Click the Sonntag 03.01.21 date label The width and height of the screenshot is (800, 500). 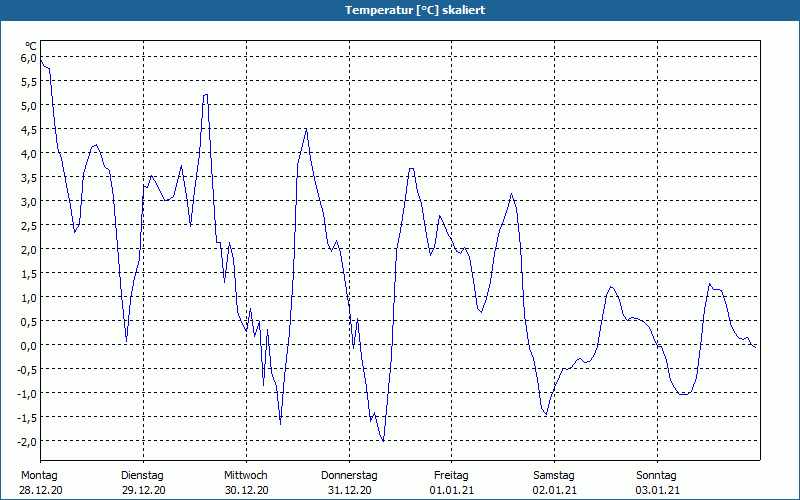coord(657,483)
